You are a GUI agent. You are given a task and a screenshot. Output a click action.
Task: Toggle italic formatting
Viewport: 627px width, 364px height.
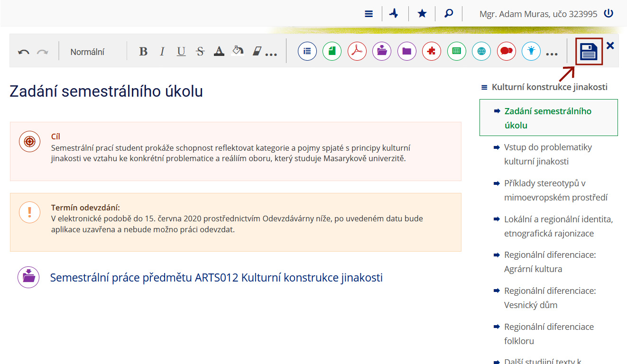(x=162, y=52)
